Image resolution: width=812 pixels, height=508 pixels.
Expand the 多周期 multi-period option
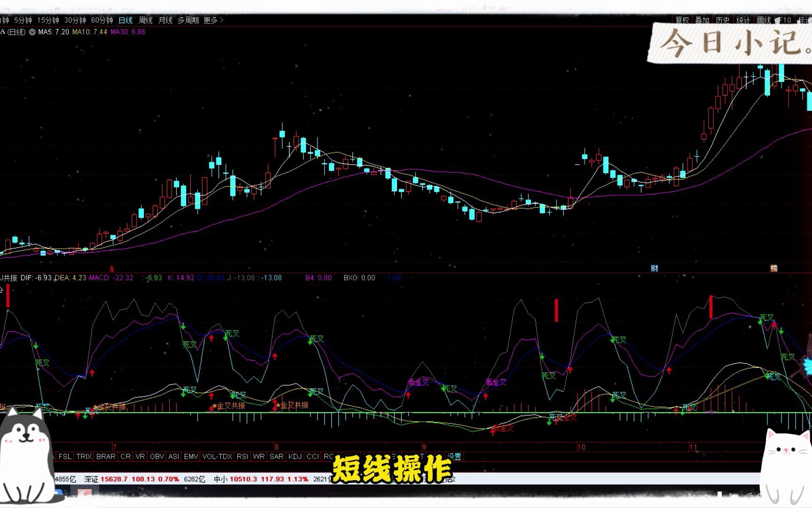click(x=188, y=20)
